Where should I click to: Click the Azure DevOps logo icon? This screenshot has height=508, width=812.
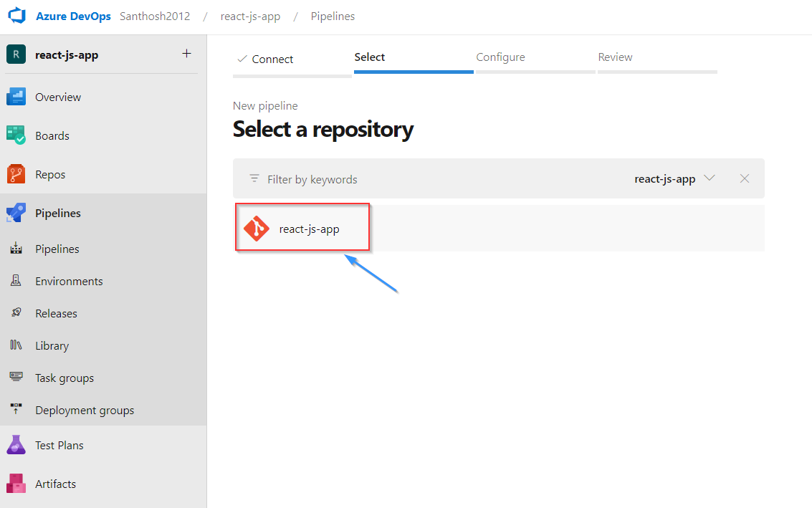[x=16, y=16]
